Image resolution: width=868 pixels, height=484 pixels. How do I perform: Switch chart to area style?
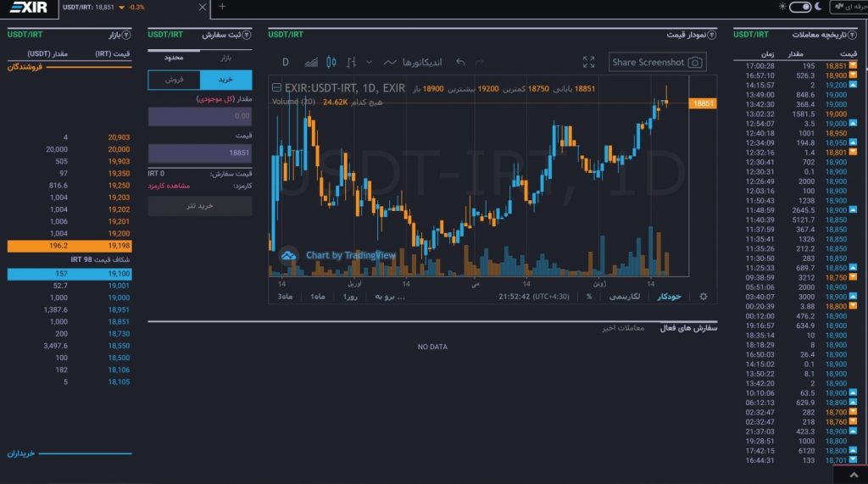coord(311,62)
